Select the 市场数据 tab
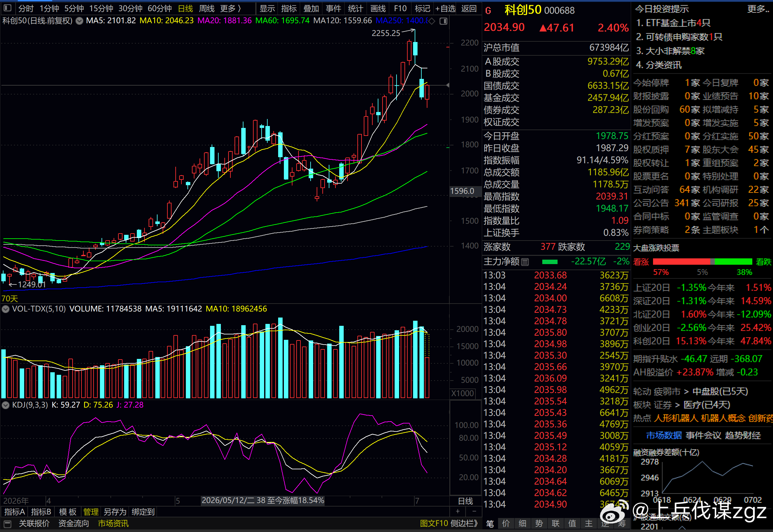This screenshot has width=773, height=532. [664, 435]
